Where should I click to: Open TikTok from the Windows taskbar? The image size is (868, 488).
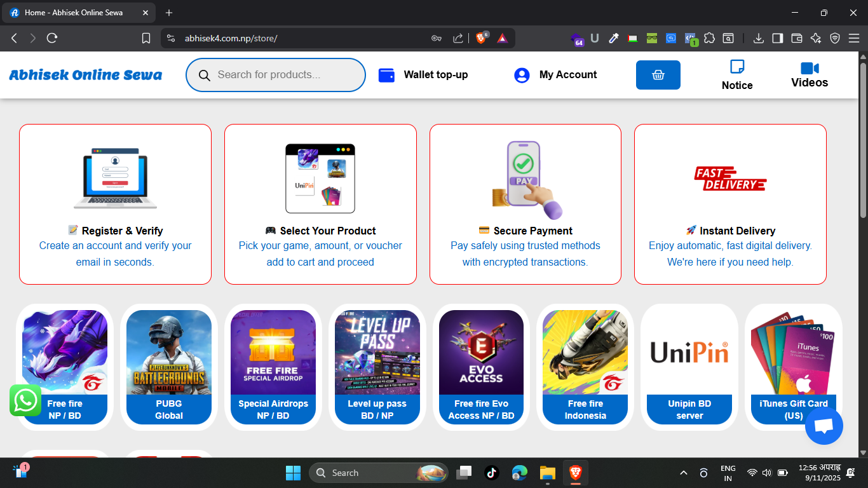pos(491,473)
